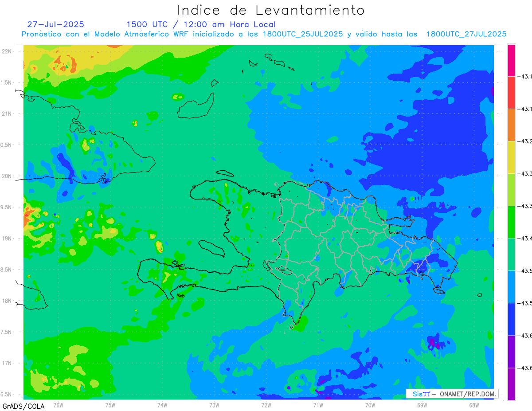Click the 17N latitude label
532x411 pixels.
8,363
